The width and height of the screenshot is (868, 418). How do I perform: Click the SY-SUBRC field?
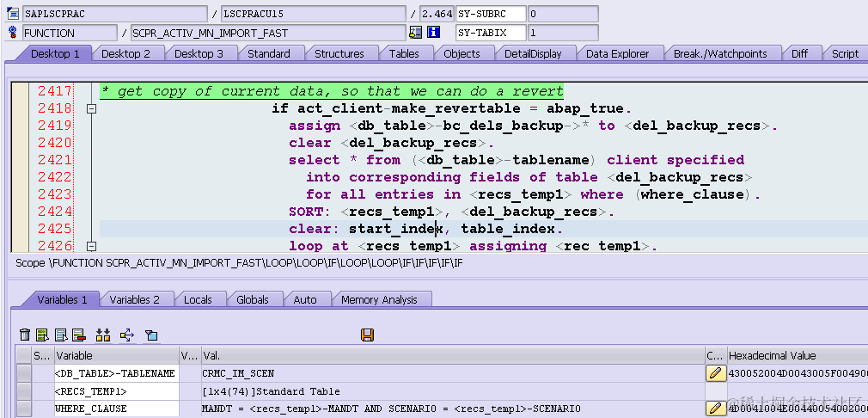pos(491,13)
